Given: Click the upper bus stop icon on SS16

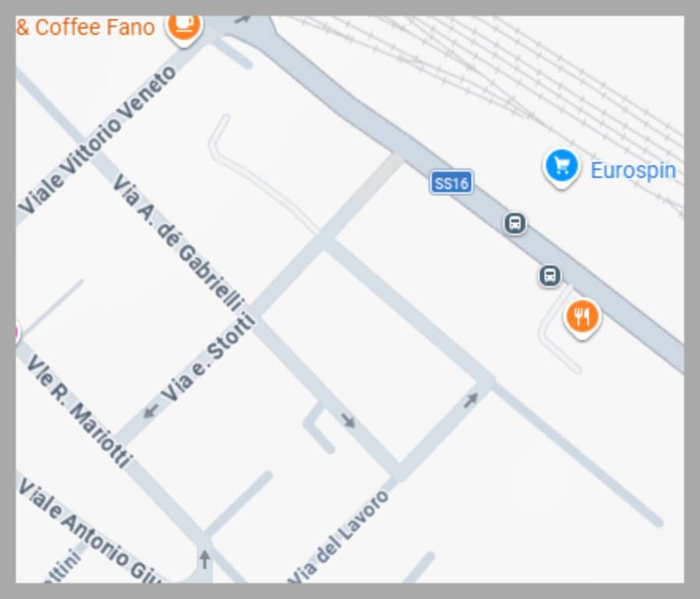Looking at the screenshot, I should click(x=514, y=223).
